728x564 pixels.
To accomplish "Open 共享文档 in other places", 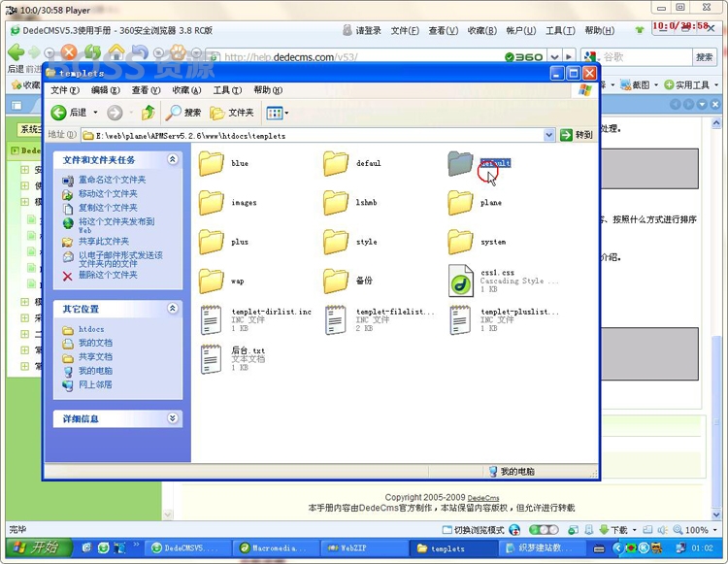I will (x=95, y=356).
